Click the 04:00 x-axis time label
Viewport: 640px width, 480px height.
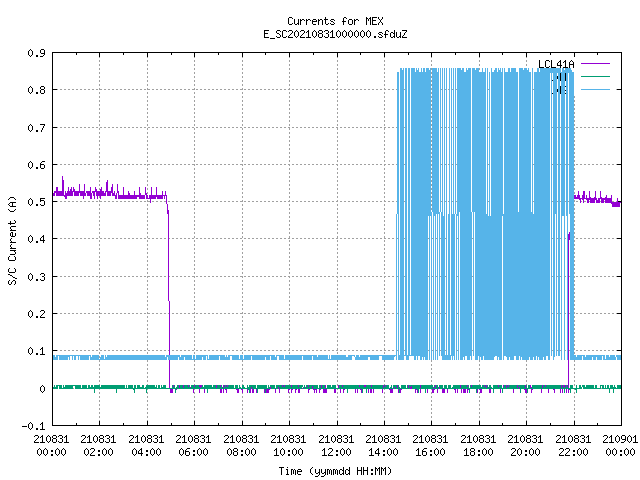147,452
